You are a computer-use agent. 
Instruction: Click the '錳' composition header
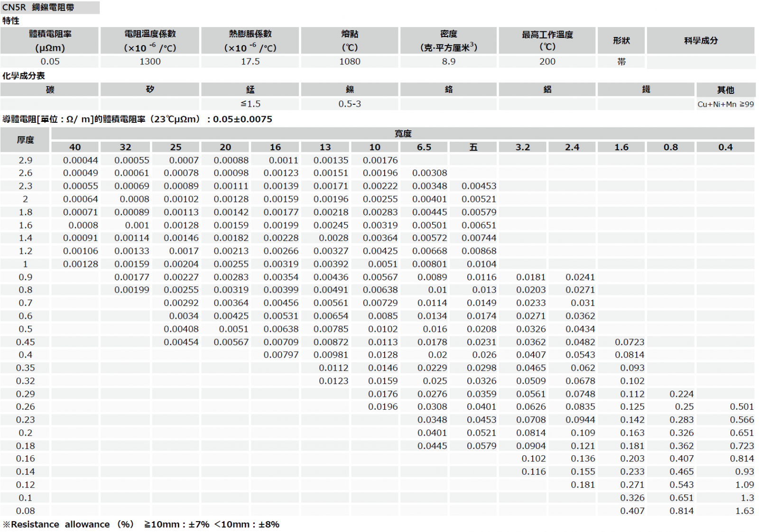point(250,90)
